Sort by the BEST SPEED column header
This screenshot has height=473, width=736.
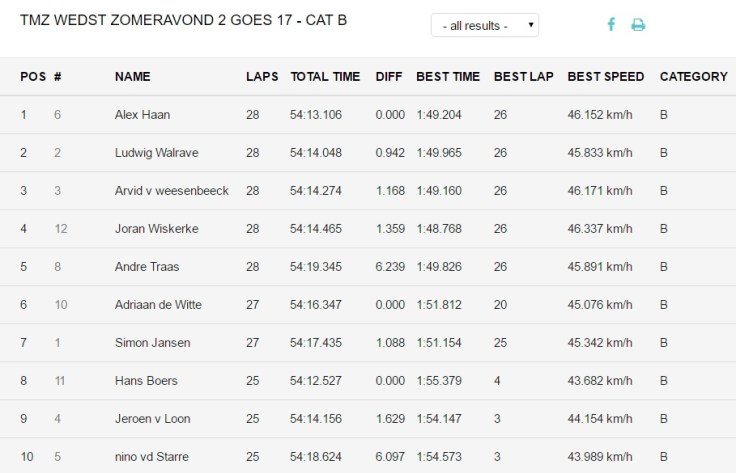[606, 76]
